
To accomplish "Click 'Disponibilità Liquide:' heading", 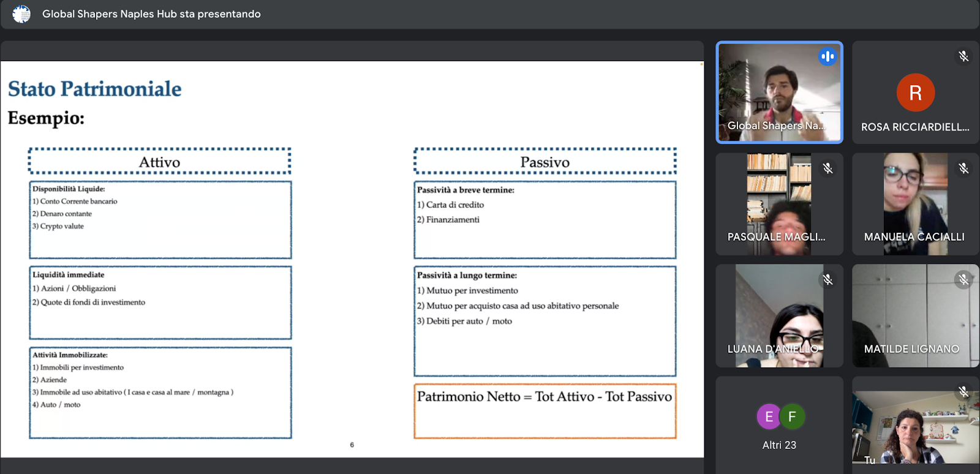I will (69, 189).
